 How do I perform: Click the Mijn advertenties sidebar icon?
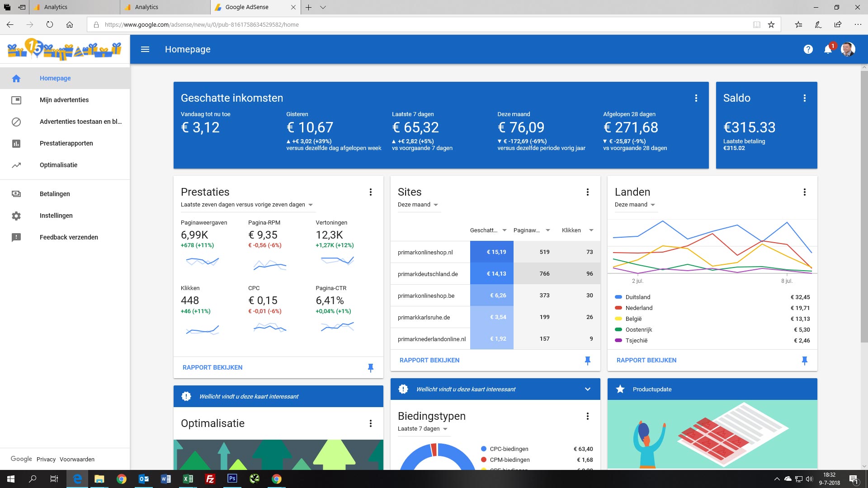[x=16, y=100]
